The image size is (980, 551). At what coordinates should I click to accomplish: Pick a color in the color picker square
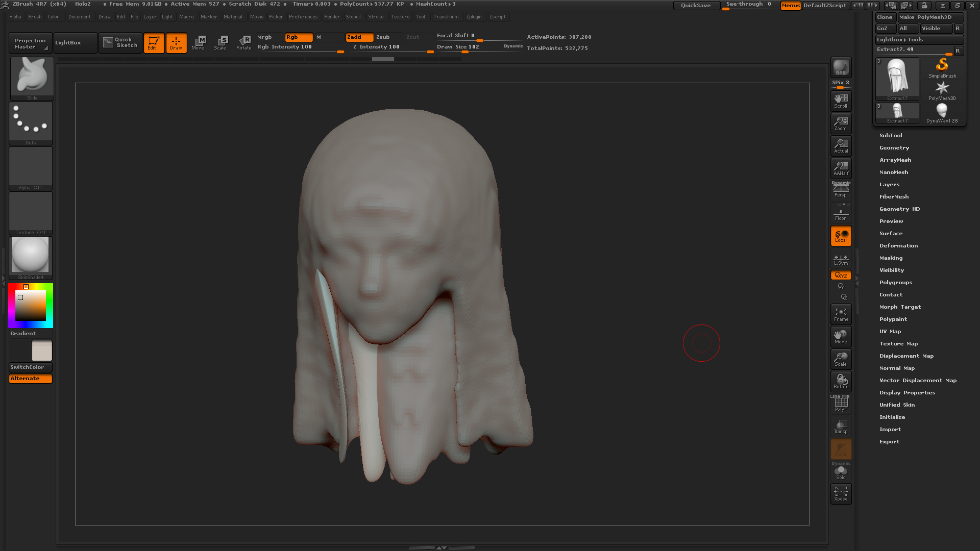31,306
